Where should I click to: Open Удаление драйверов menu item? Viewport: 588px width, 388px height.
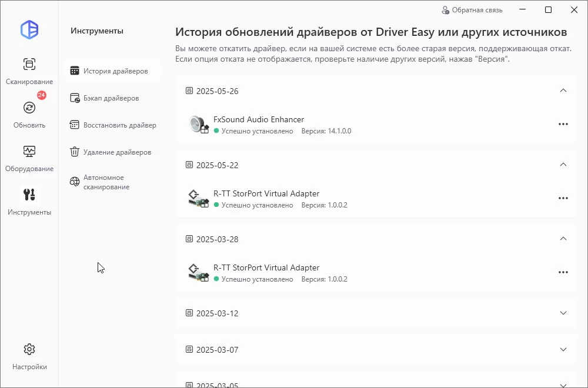point(112,152)
